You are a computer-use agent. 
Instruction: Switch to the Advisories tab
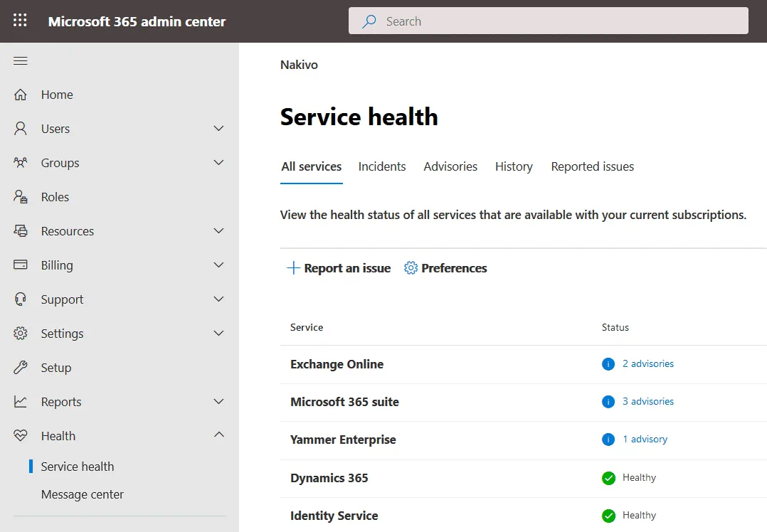pos(450,166)
